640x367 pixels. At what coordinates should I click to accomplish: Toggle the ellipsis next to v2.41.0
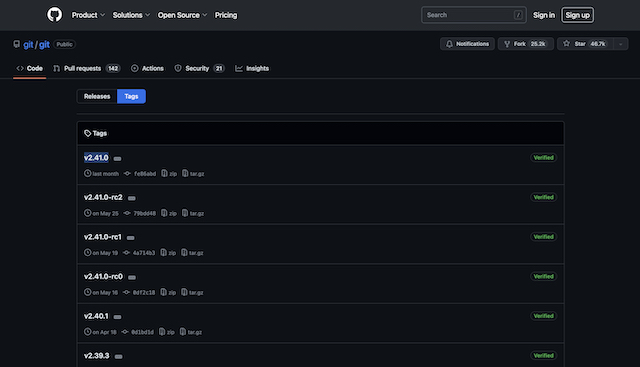(x=118, y=158)
